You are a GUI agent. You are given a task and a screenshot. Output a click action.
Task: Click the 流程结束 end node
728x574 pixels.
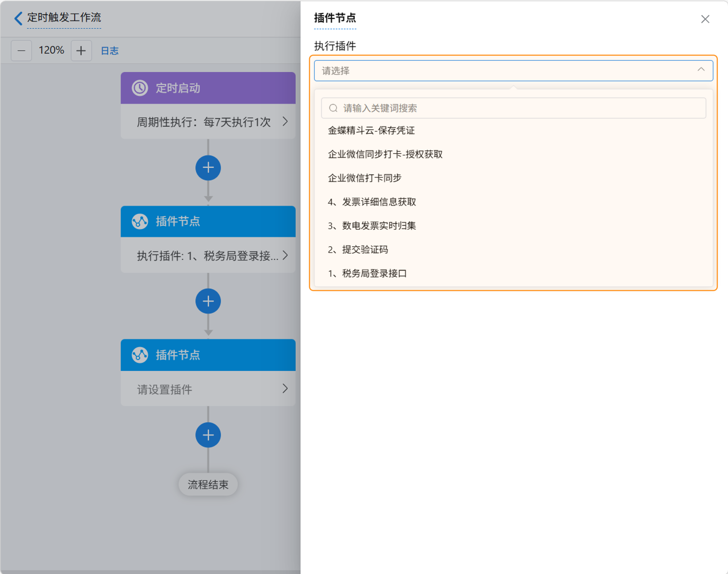208,484
